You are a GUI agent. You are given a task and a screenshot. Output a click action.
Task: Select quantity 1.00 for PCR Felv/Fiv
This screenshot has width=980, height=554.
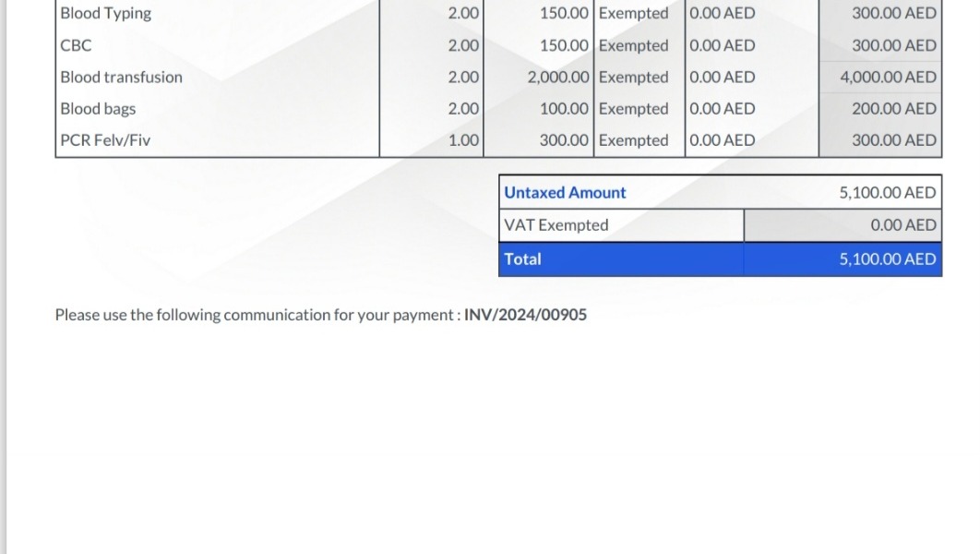click(x=463, y=140)
